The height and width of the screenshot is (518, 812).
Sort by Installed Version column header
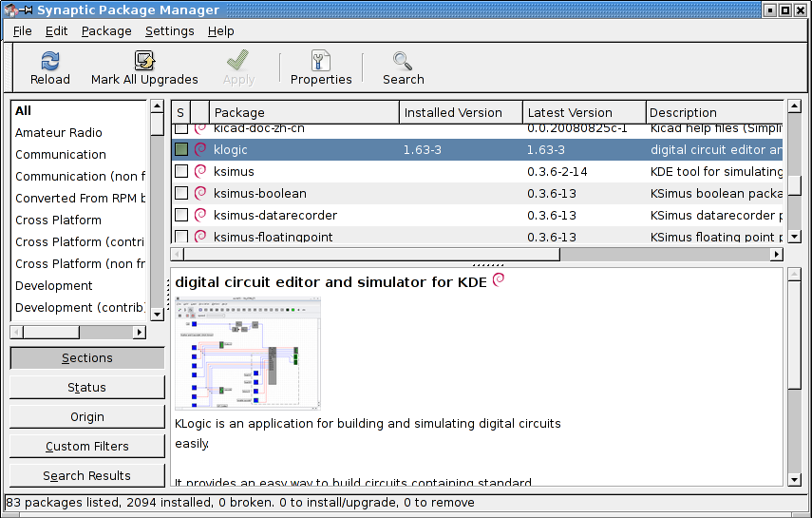(461, 112)
